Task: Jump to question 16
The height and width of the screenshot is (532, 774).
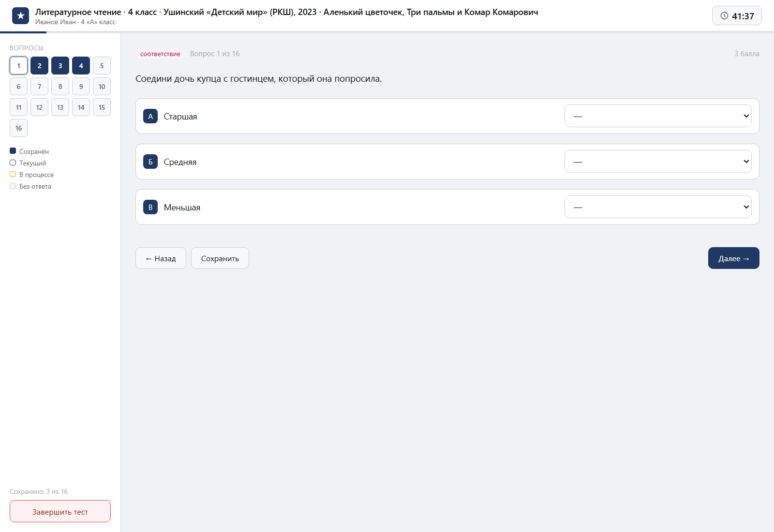Action: [x=18, y=128]
